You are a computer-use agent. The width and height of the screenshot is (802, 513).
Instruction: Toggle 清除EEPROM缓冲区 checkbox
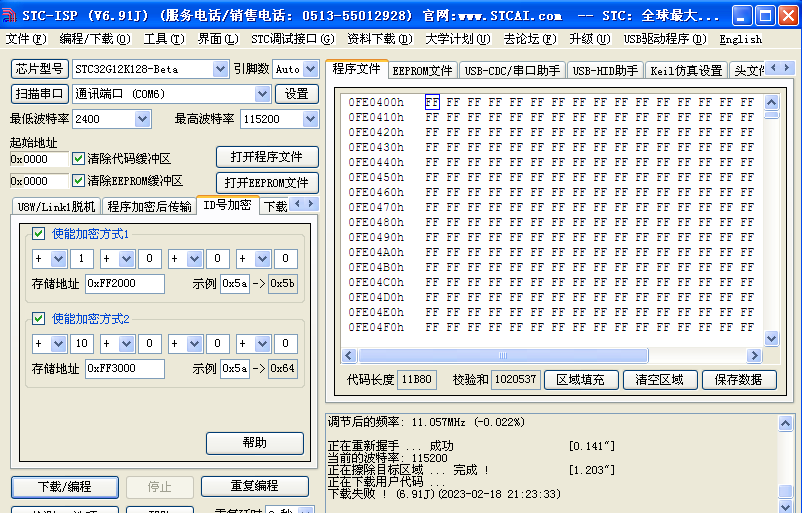78,181
